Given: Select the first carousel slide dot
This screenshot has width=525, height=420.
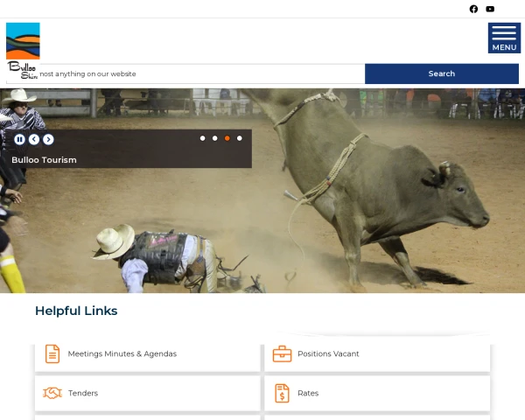Looking at the screenshot, I should (x=202, y=138).
